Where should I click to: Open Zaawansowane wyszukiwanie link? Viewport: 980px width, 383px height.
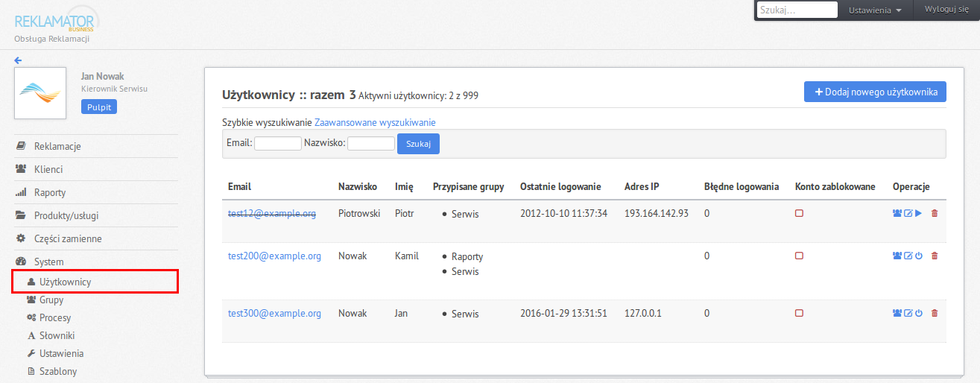click(x=375, y=122)
